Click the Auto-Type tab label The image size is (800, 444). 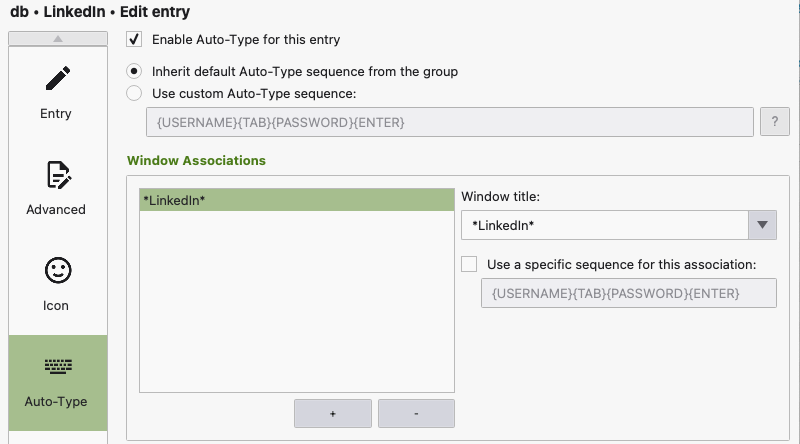[56, 402]
